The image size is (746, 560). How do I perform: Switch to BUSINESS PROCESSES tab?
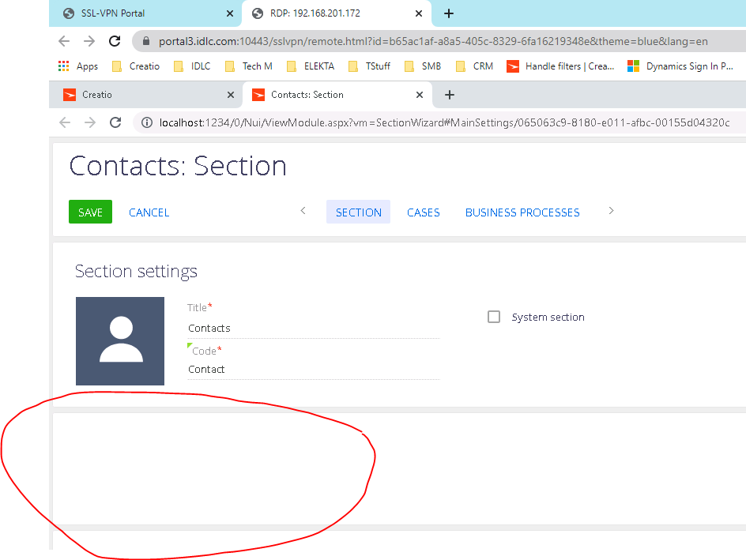pyautogui.click(x=522, y=212)
